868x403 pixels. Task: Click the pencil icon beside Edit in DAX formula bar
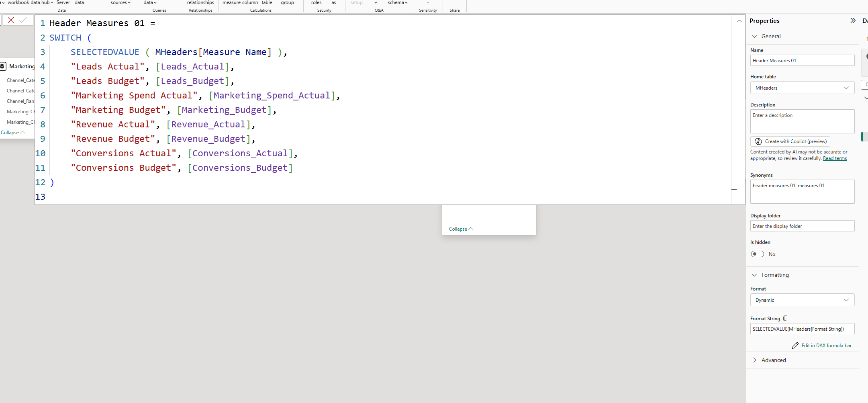795,346
